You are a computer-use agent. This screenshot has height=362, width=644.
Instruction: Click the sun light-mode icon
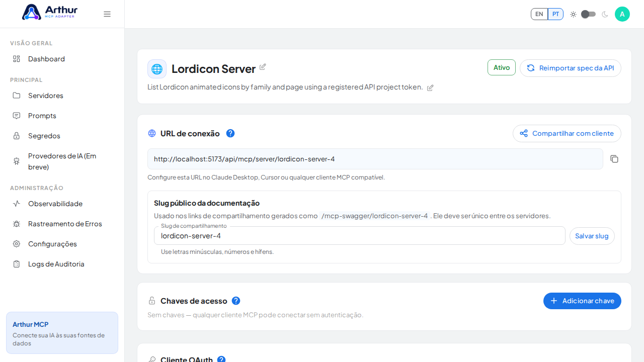573,14
